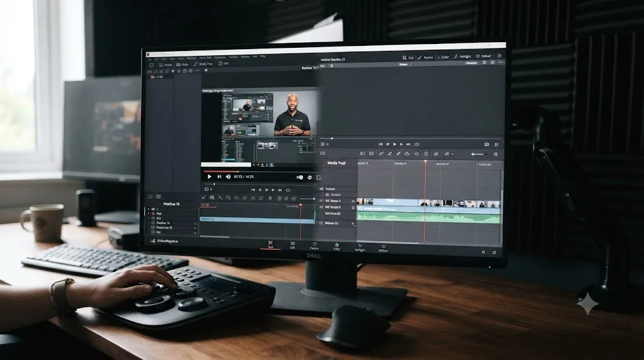Open the three-dot options in media pool icon row

[197, 70]
